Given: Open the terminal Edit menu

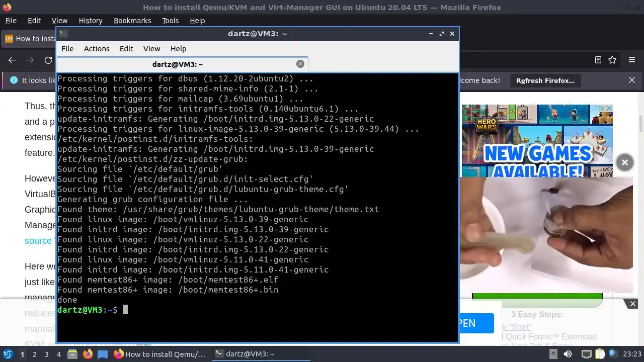Looking at the screenshot, I should coord(126,49).
